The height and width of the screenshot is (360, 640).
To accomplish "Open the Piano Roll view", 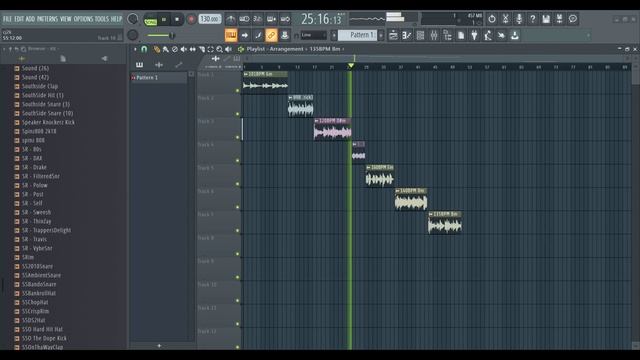I will [x=407, y=36].
